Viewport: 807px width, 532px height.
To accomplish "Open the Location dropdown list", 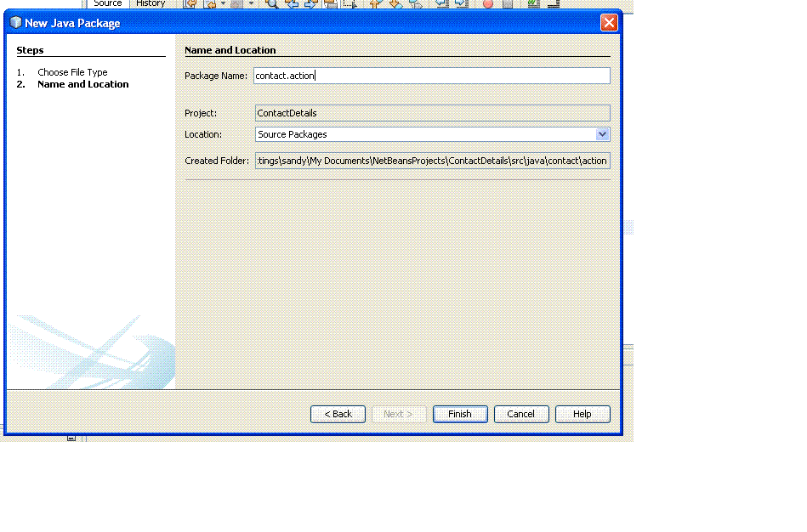I will (602, 134).
